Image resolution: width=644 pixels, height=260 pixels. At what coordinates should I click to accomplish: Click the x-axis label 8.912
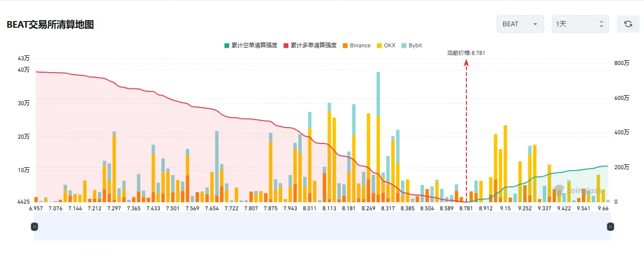[486, 208]
